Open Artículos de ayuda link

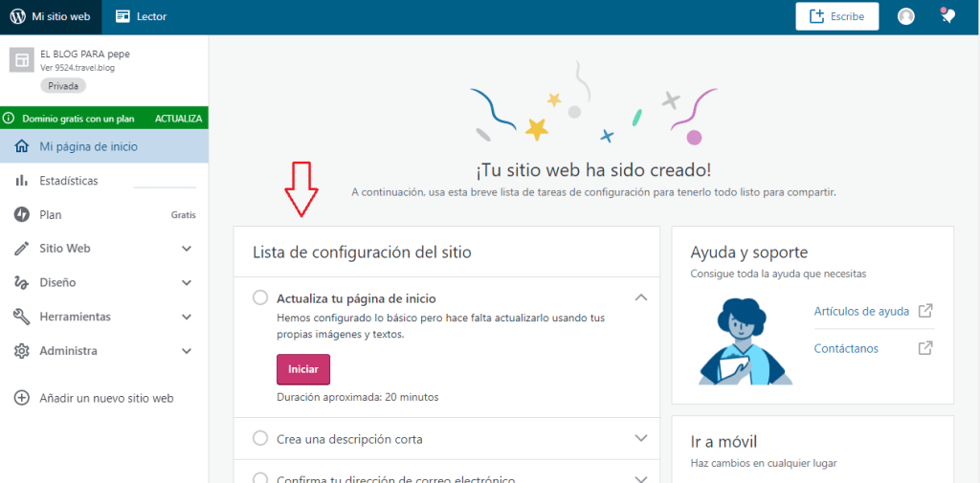point(860,311)
